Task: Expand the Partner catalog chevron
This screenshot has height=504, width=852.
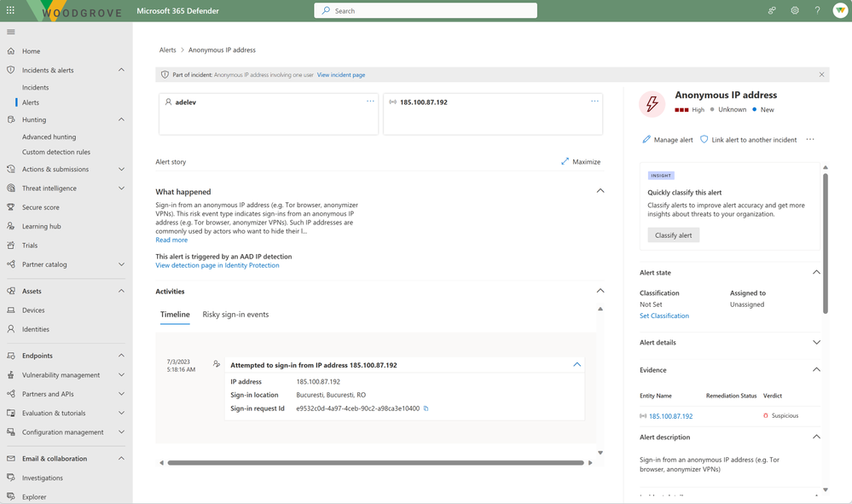Action: point(121,264)
